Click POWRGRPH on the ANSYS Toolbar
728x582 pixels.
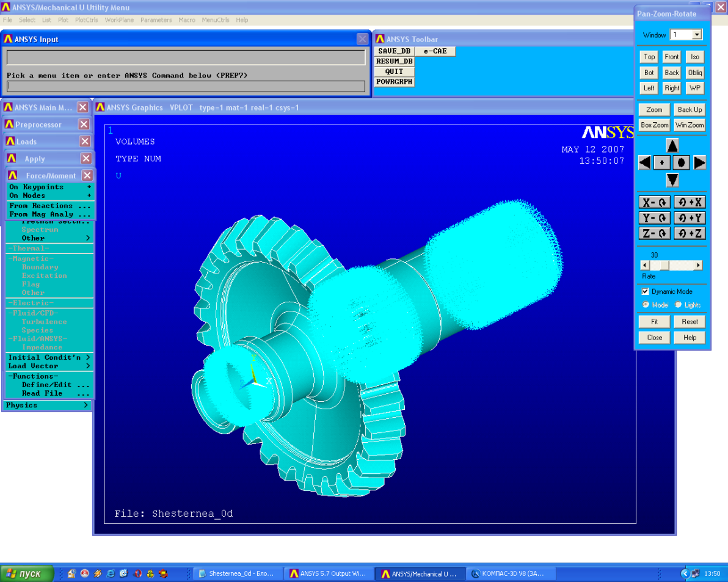(394, 82)
